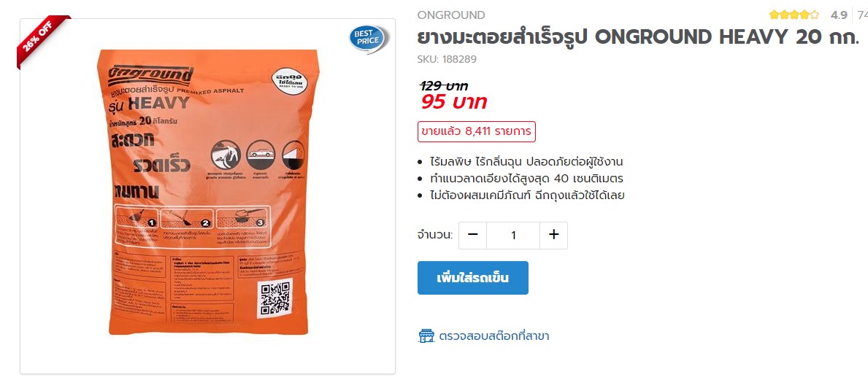Click the 4.9 rating score

(x=839, y=15)
